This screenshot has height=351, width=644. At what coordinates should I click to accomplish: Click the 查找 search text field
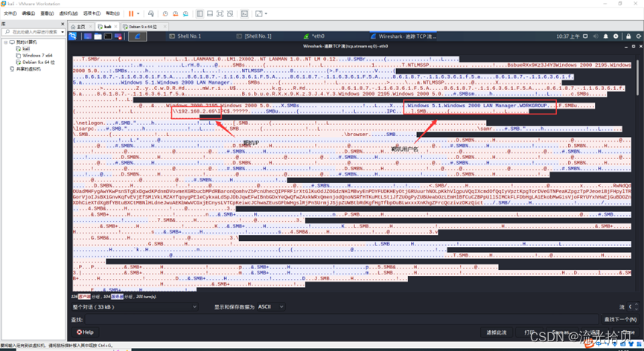pyautogui.click(x=342, y=320)
